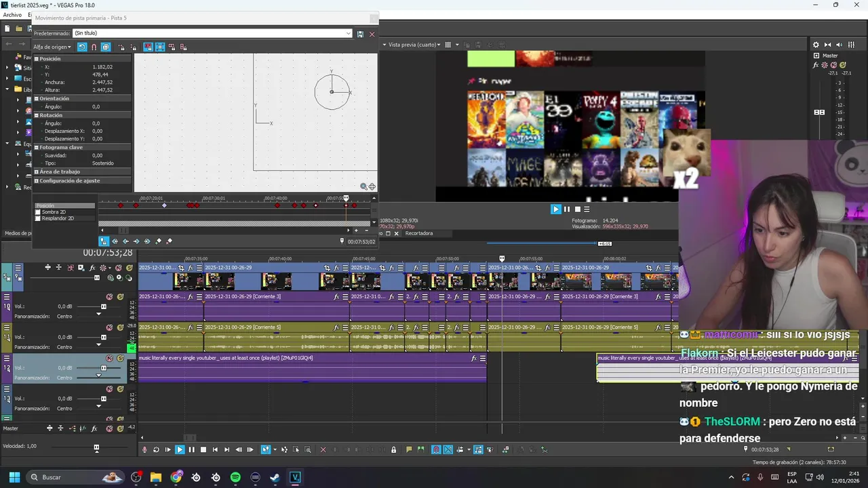Click pan slider of track 10
Screen dimensions: 868x488
click(x=98, y=314)
